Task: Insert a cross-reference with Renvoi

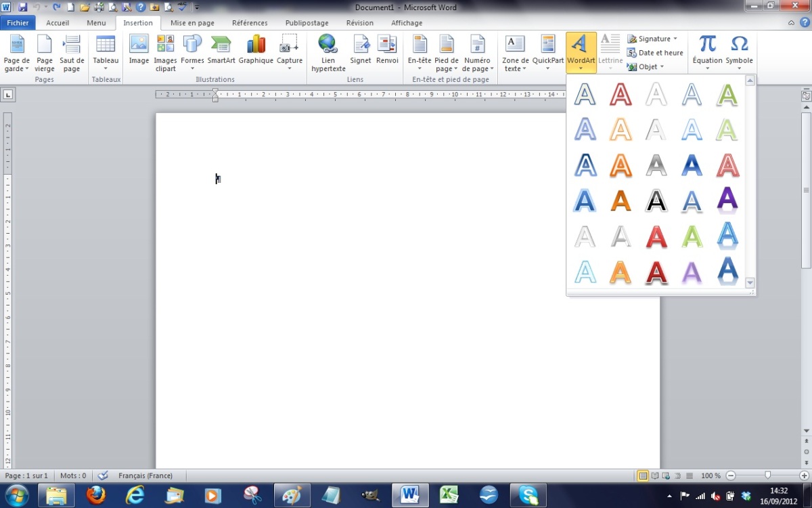Action: 387,51
